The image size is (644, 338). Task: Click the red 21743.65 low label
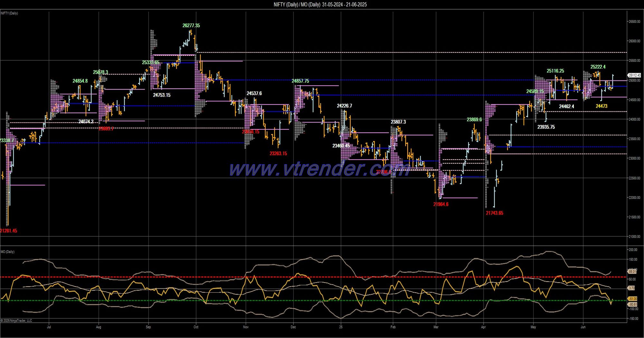click(494, 213)
